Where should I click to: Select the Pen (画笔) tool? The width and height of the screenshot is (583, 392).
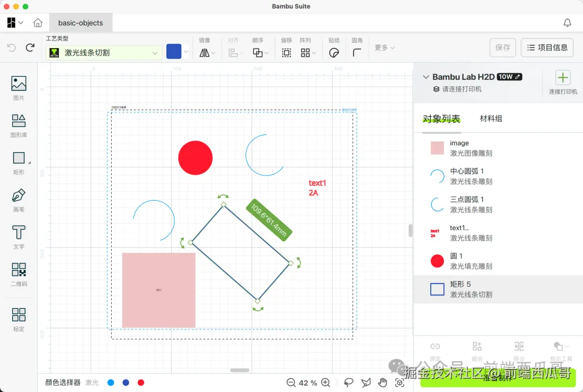point(18,200)
